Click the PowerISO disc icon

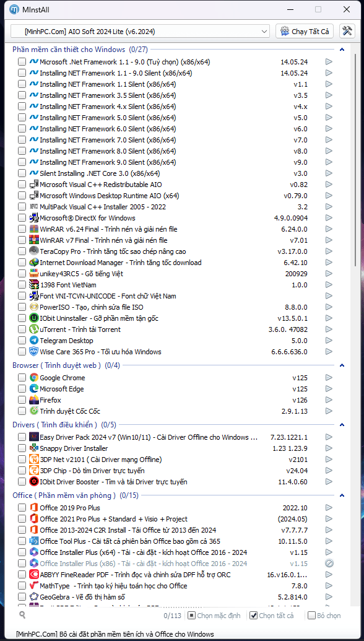click(34, 307)
